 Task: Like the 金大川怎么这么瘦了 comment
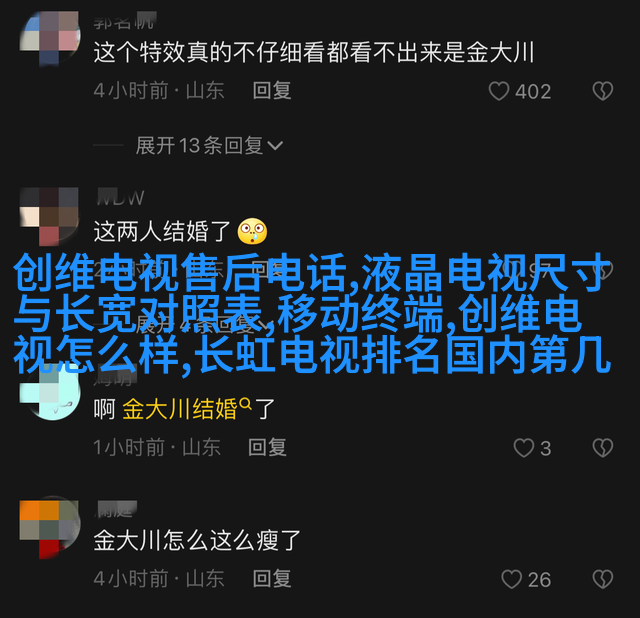[511, 579]
